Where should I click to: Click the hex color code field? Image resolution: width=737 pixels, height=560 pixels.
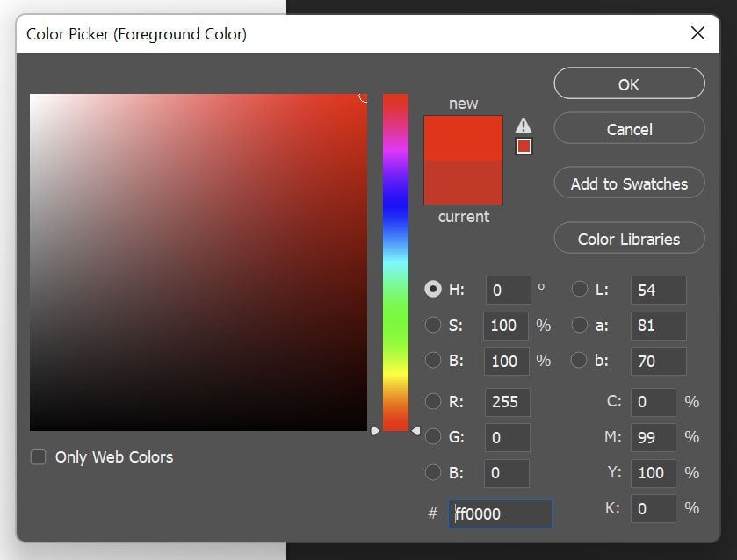(501, 513)
